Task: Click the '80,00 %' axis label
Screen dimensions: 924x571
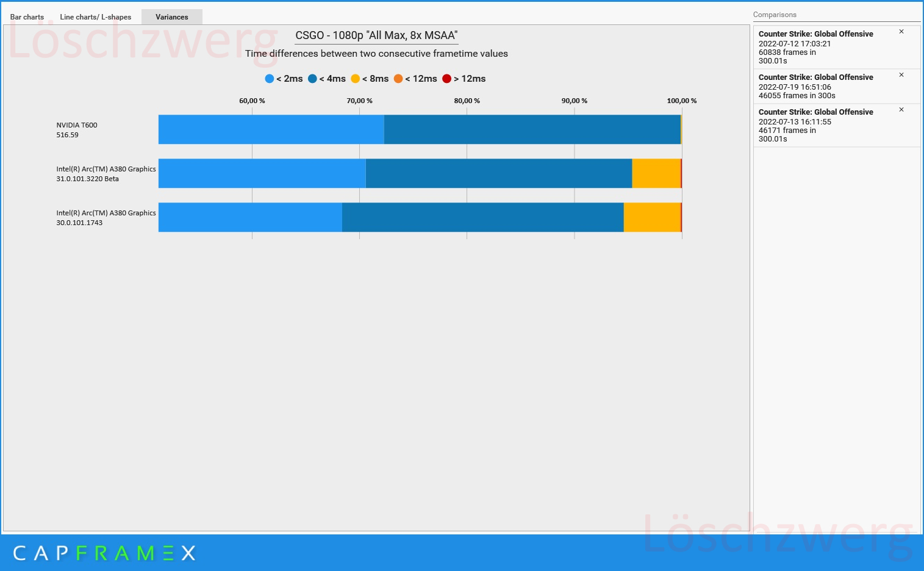Action: click(x=467, y=101)
